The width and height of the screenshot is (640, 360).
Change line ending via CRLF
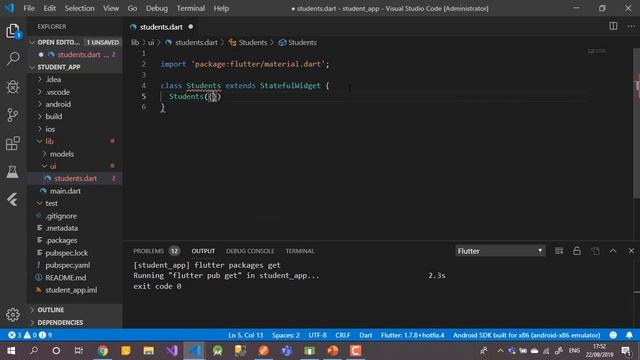pyautogui.click(x=342, y=335)
